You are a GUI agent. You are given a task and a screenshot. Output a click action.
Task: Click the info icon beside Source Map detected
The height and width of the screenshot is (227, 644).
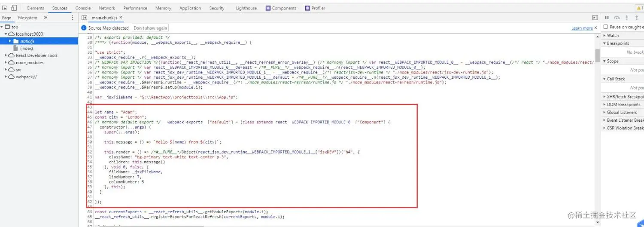(84, 28)
